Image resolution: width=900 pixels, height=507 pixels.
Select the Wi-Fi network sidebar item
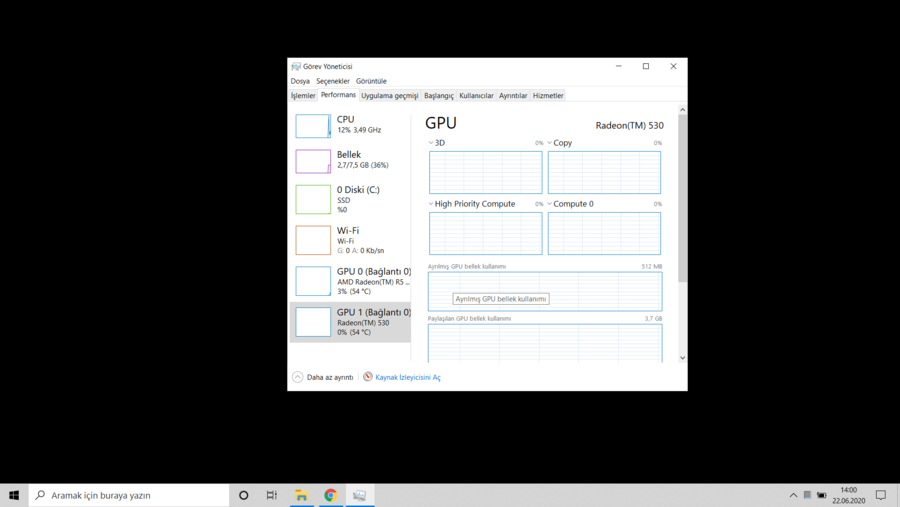pos(350,240)
